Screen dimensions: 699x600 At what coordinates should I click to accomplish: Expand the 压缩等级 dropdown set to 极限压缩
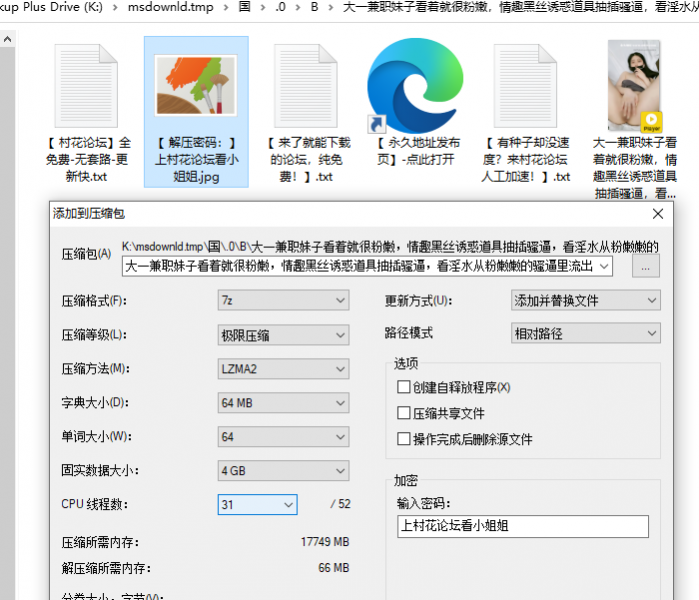click(x=283, y=334)
